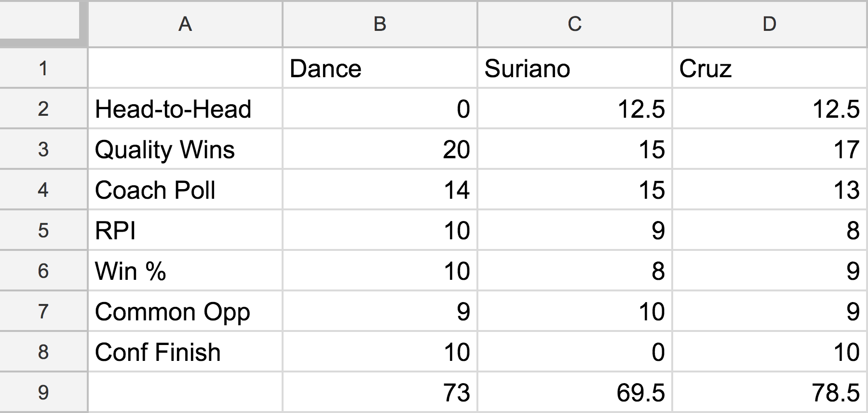The height and width of the screenshot is (413, 868).
Task: Select the Common Opp label cell
Action: [185, 311]
